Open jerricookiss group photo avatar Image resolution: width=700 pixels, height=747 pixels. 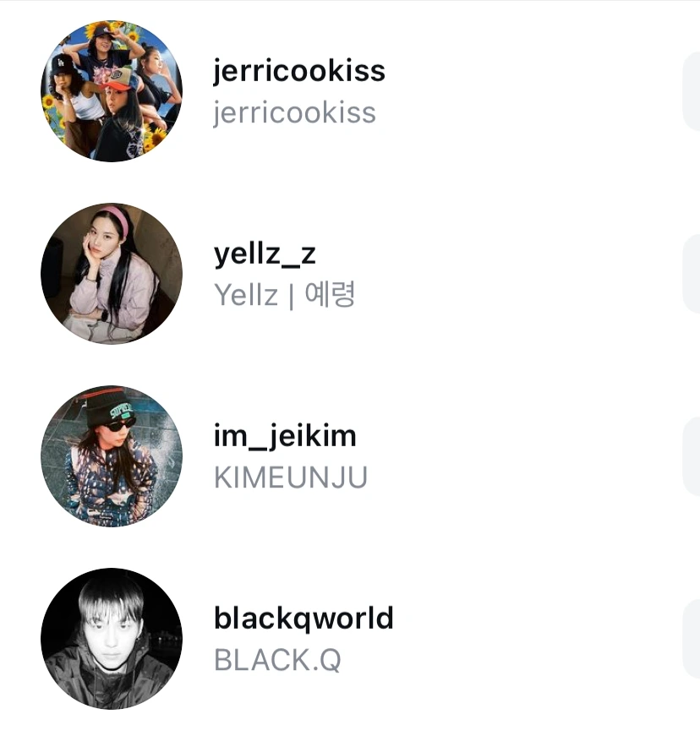(112, 91)
